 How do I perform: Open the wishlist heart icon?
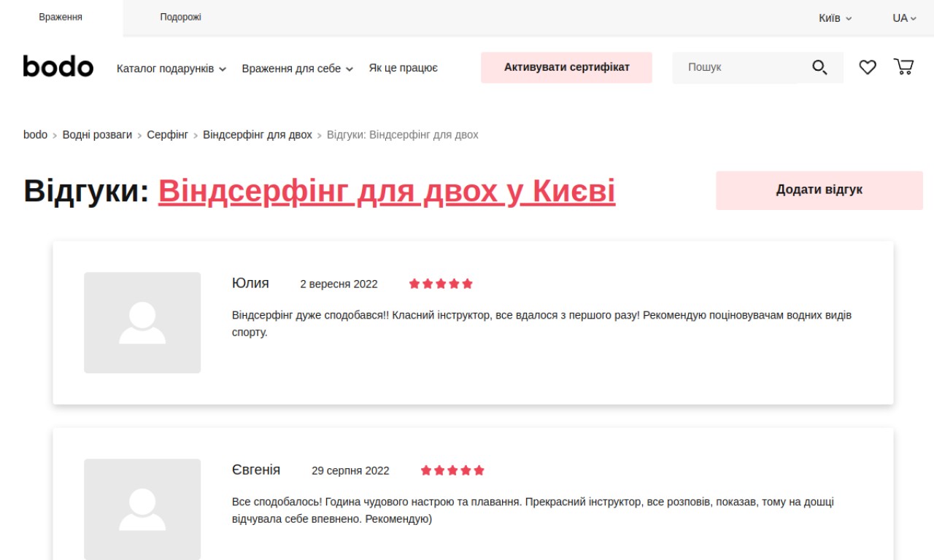coord(867,67)
